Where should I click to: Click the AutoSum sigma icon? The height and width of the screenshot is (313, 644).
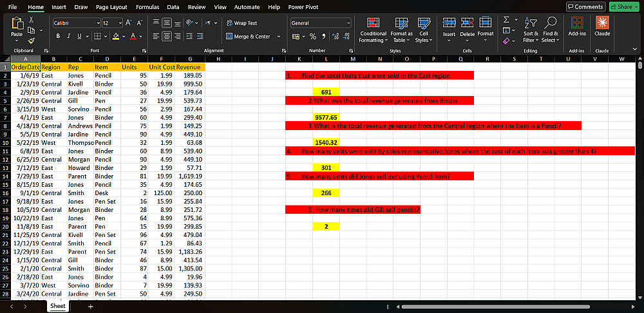506,20
